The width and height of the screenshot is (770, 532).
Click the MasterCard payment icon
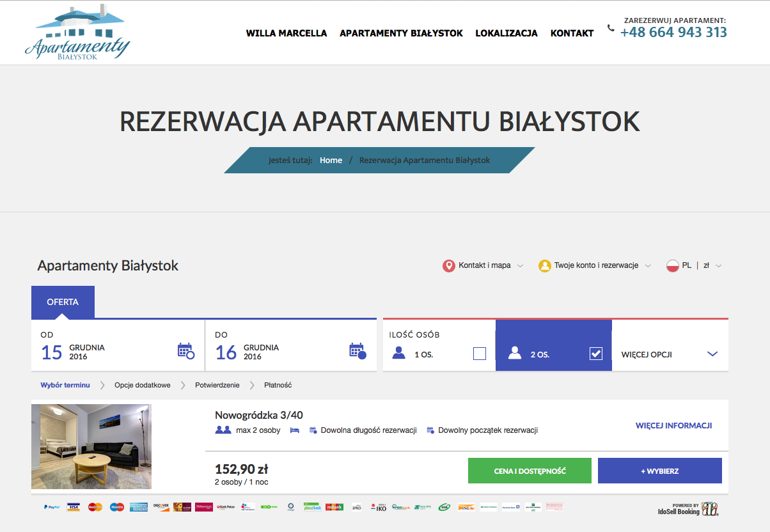[95, 506]
